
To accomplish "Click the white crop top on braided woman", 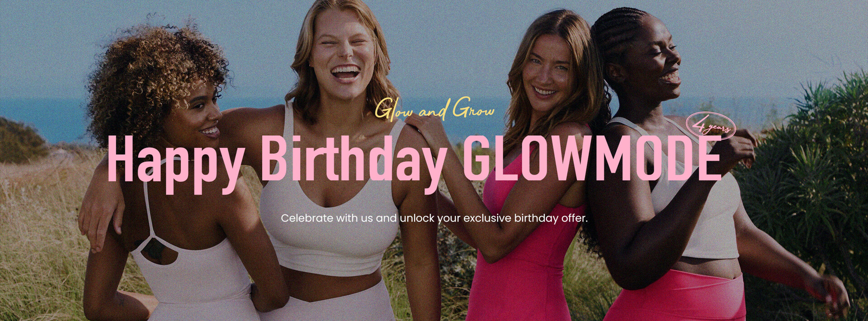I will [x=705, y=212].
